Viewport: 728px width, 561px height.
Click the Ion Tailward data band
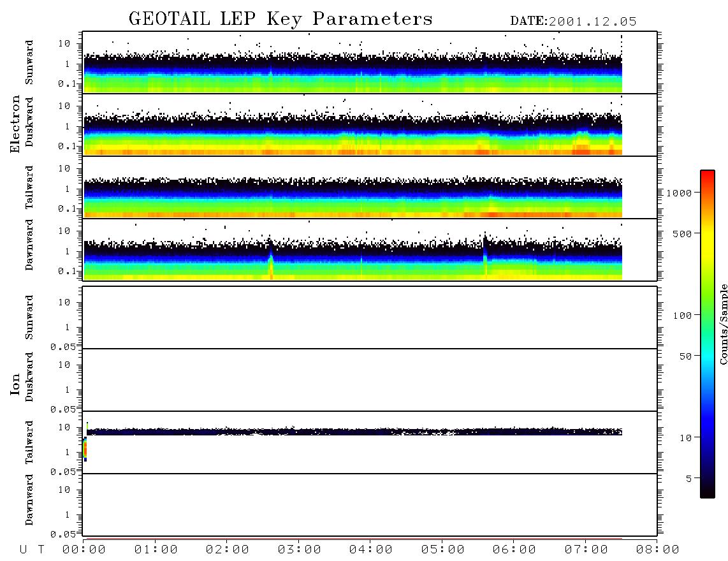pos(354,432)
